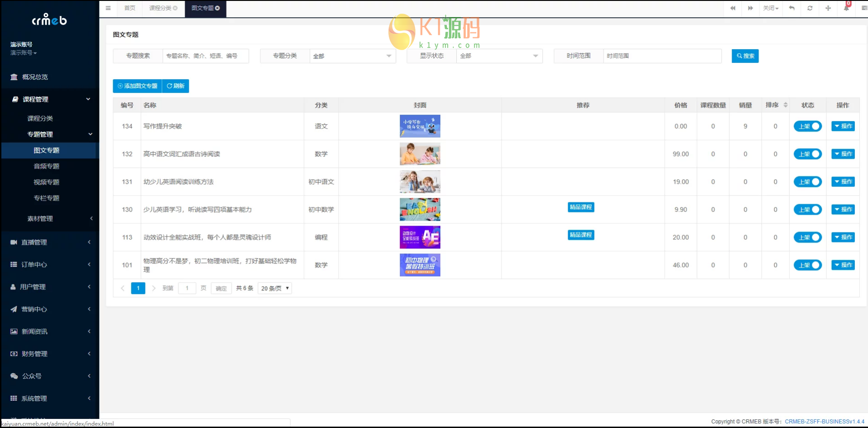Click the 时间范围 input field

pyautogui.click(x=662, y=56)
